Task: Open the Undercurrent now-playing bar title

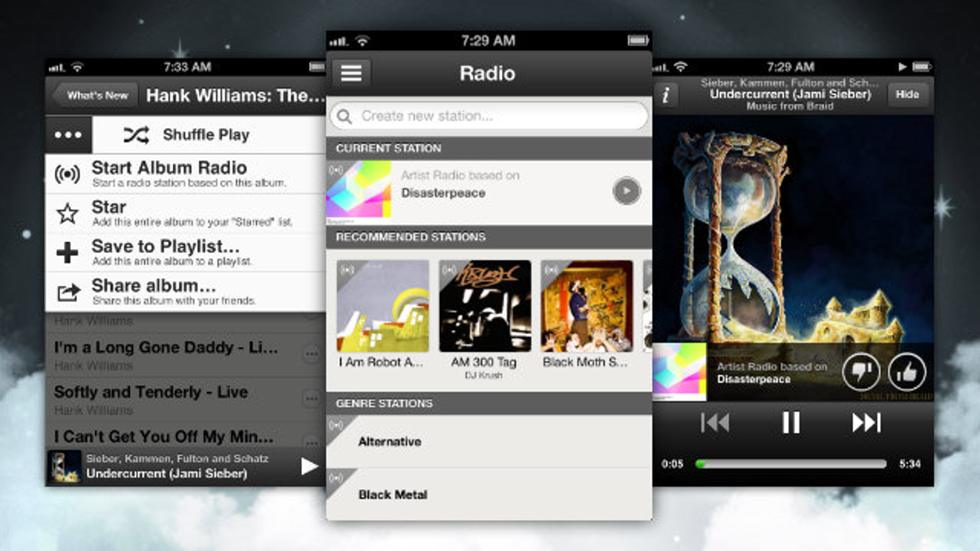Action: click(167, 473)
